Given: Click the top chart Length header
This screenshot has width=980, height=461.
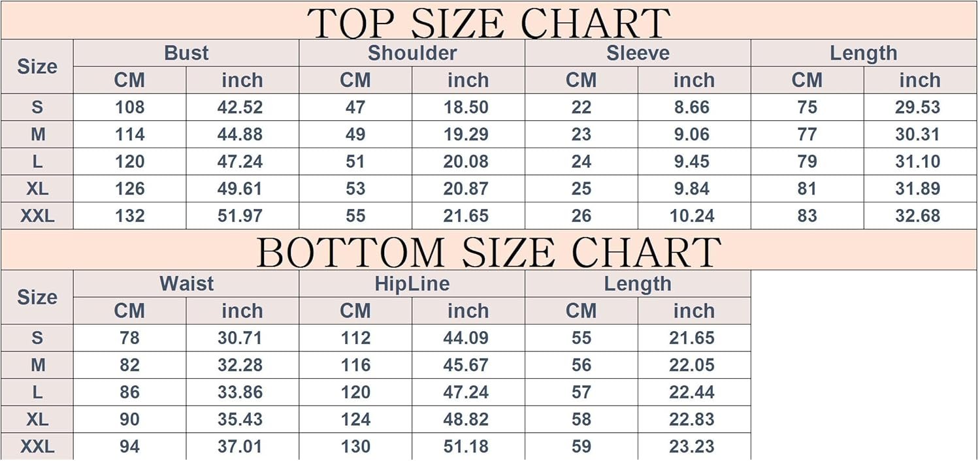Looking at the screenshot, I should click(x=864, y=53).
